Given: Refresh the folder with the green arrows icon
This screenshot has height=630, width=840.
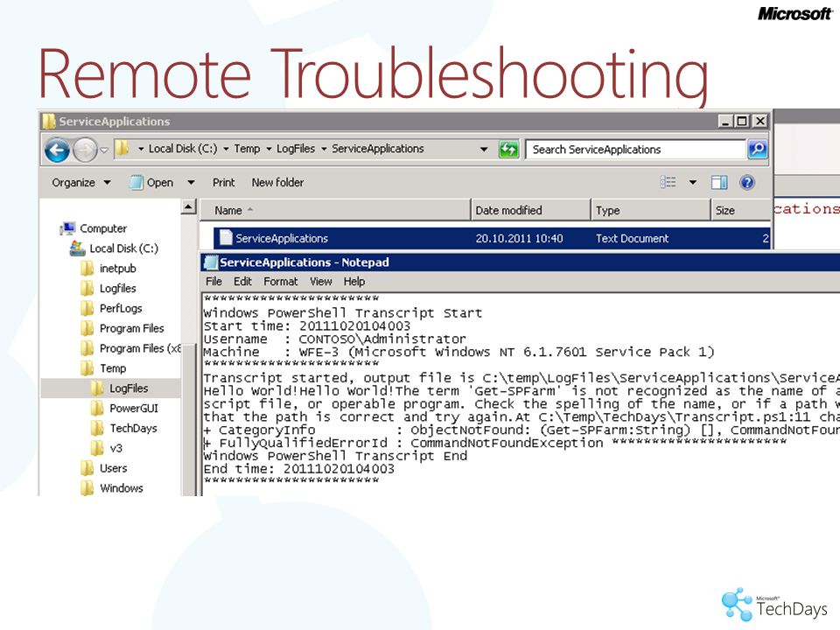Looking at the screenshot, I should tap(509, 149).
